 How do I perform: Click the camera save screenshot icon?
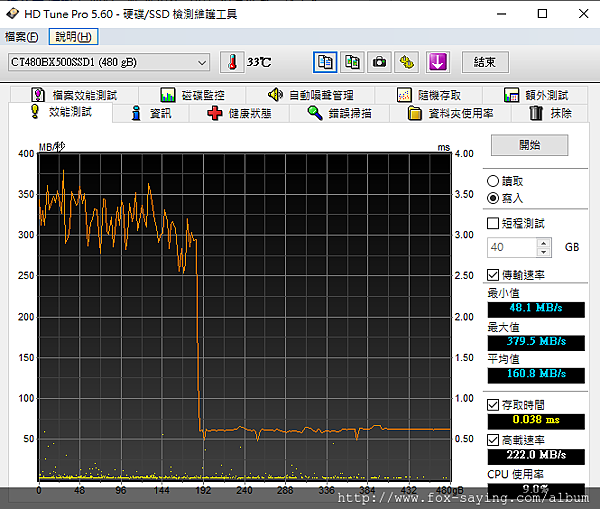point(379,62)
